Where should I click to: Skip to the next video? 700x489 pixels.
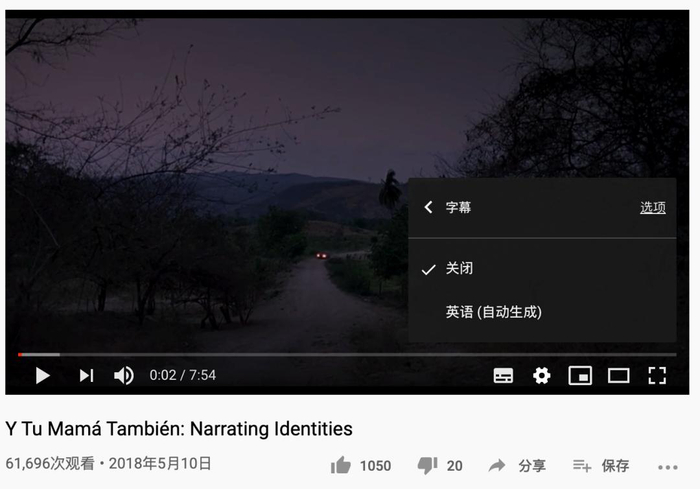pyautogui.click(x=86, y=376)
